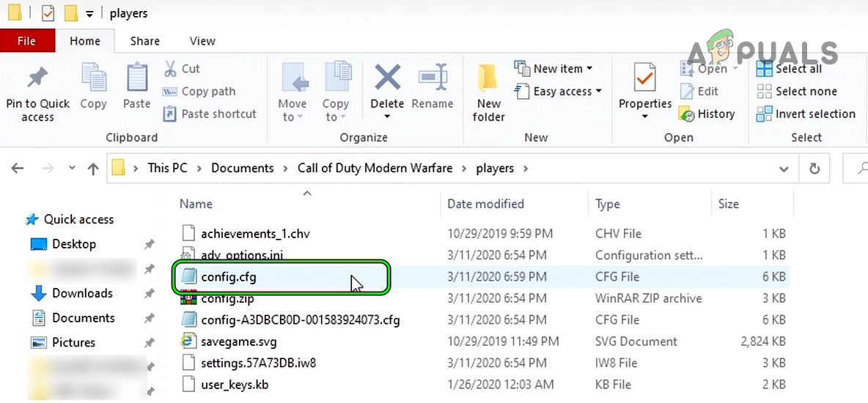Sort by Date modified column
The width and height of the screenshot is (868, 403).
(485, 204)
